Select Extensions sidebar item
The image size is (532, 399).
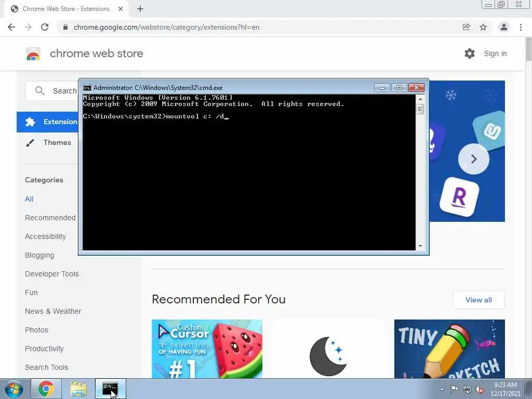coord(47,122)
